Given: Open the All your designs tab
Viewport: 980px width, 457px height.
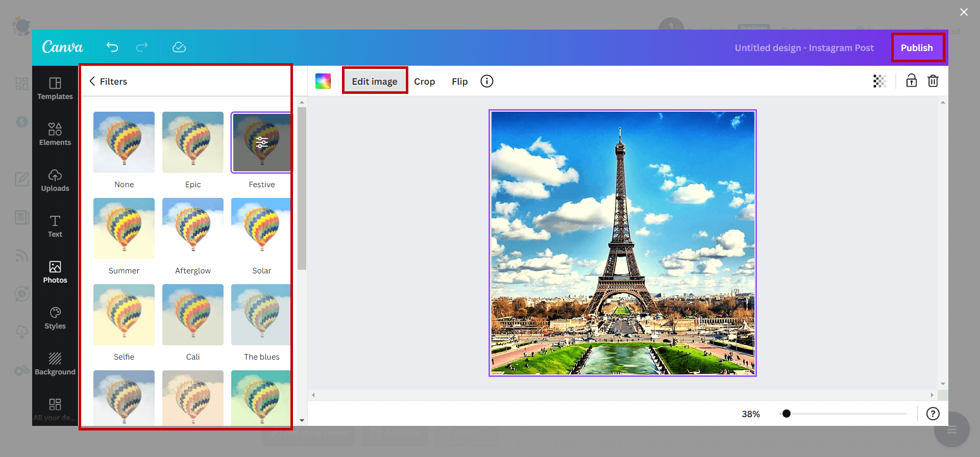Looking at the screenshot, I should (x=55, y=410).
